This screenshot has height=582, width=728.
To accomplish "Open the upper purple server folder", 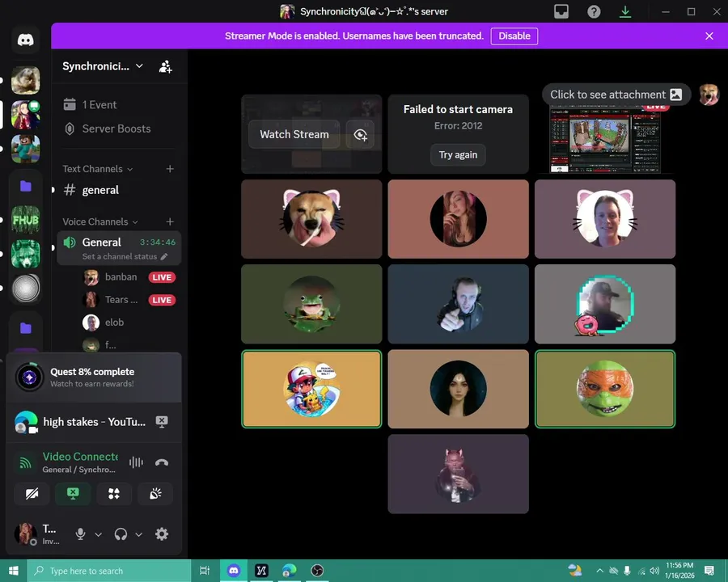I will (x=26, y=187).
